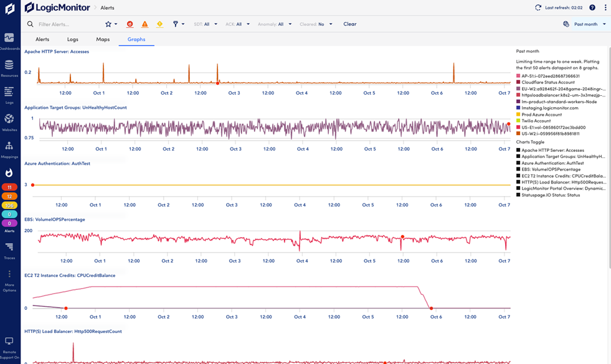This screenshot has height=364, width=611.
Task: Switch to the Alerts tab
Action: click(42, 39)
